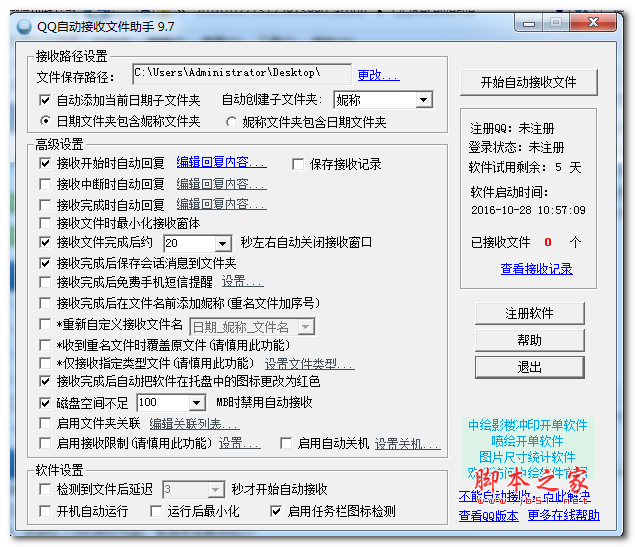Click 退出 button
Screen dimensions: 635x547
pos(529,367)
